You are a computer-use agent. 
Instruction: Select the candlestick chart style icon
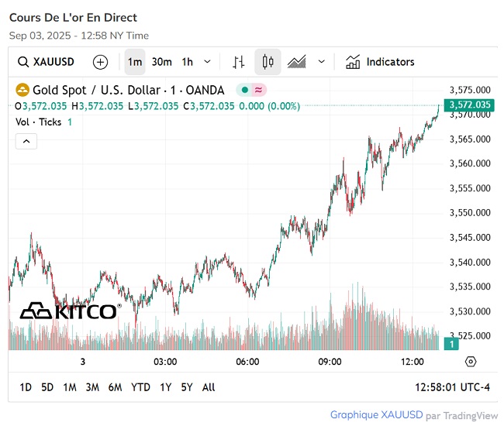click(x=268, y=62)
